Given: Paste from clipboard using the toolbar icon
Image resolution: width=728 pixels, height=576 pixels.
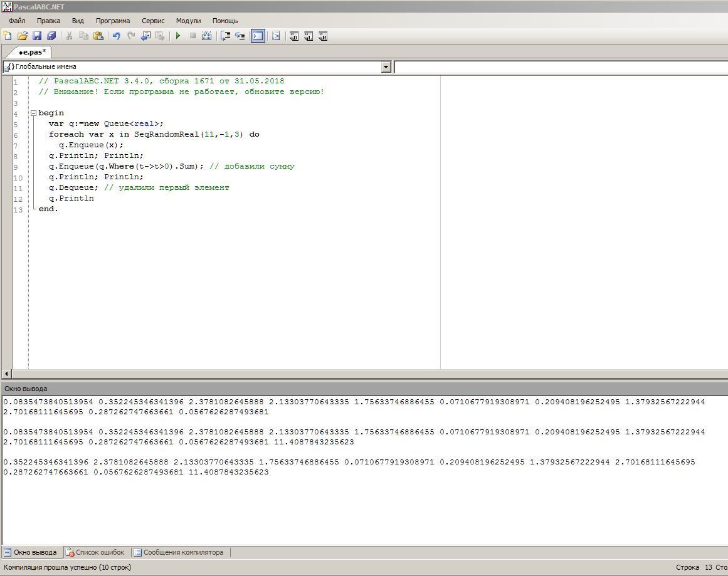Looking at the screenshot, I should point(98,36).
